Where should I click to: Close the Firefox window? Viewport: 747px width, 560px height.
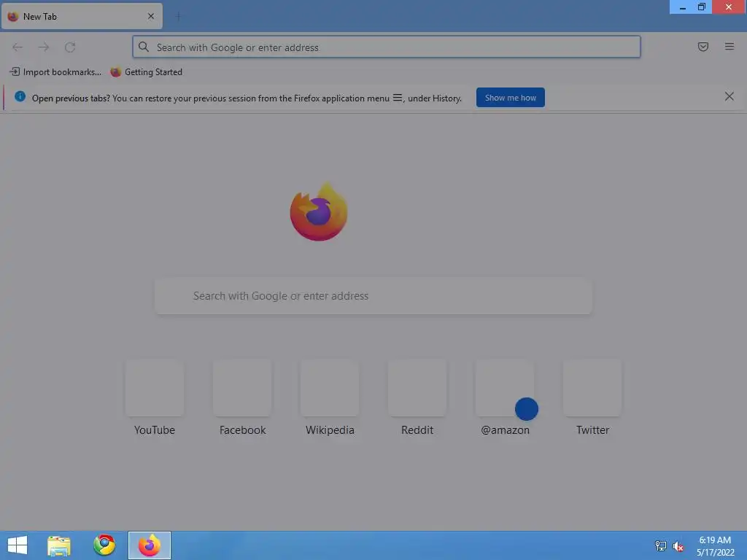[x=729, y=7]
